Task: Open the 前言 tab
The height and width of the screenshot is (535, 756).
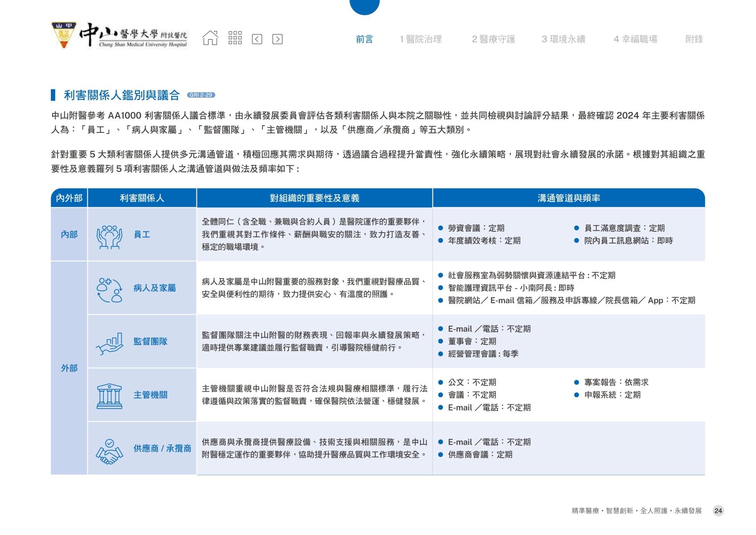Action: (364, 39)
